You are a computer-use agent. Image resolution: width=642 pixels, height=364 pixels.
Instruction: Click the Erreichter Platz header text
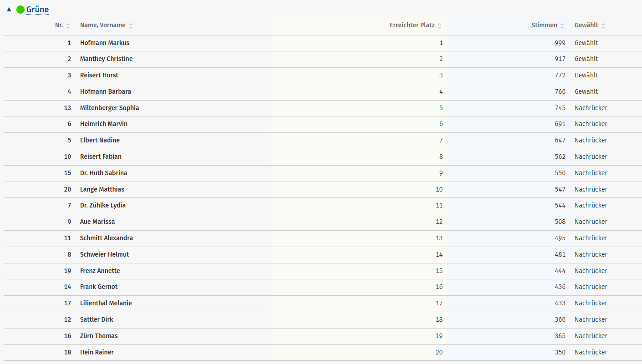[412, 25]
